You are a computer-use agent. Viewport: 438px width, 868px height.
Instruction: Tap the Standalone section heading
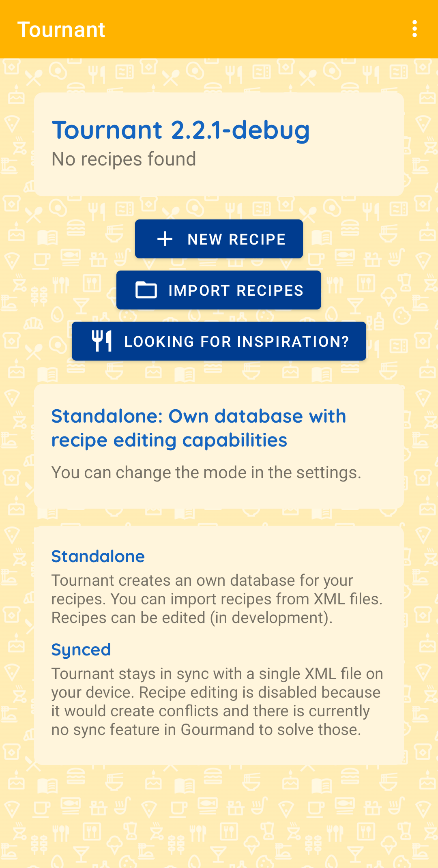click(x=97, y=556)
